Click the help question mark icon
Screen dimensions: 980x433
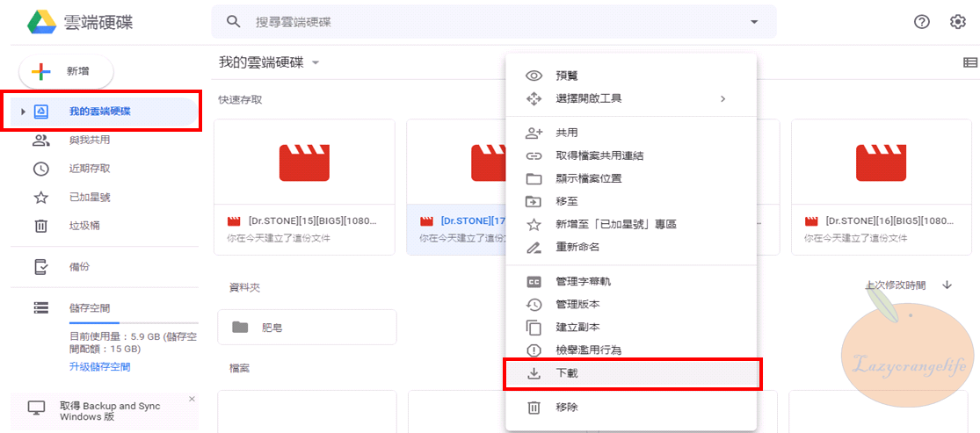point(922,22)
